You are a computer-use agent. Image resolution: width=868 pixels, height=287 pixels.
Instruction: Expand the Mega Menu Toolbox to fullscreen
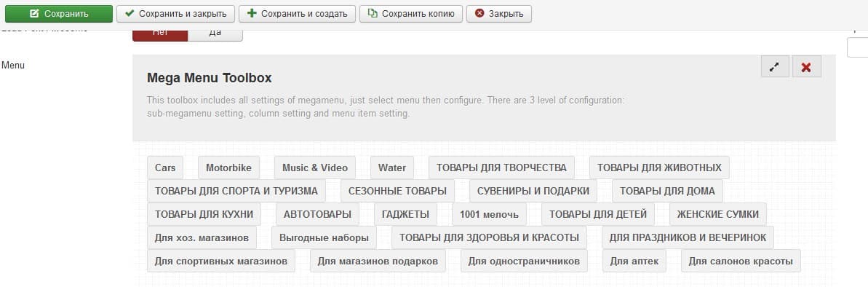(774, 66)
